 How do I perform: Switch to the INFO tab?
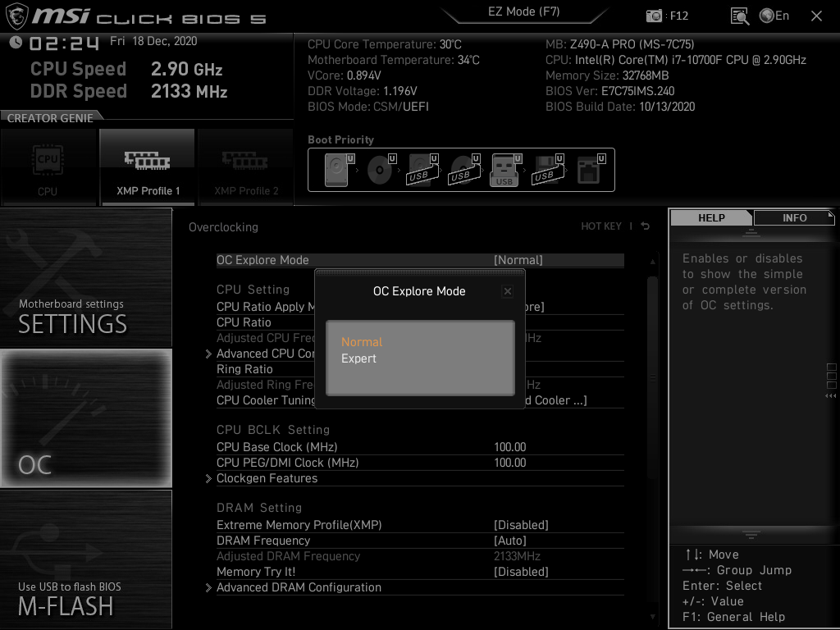(794, 217)
